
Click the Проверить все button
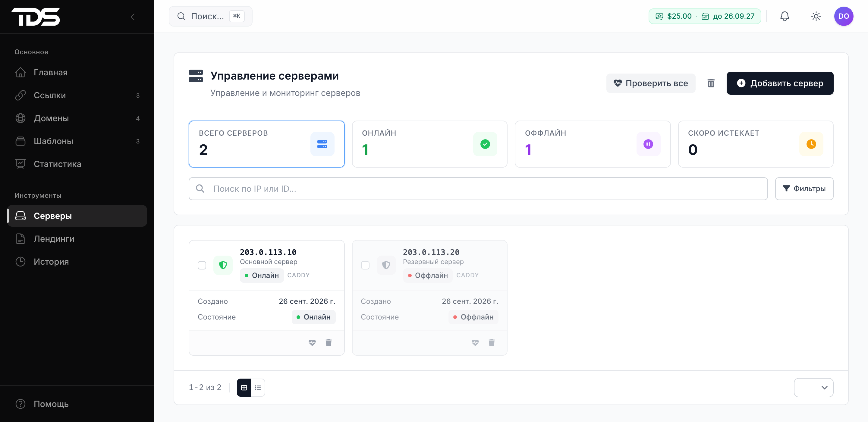(x=651, y=83)
